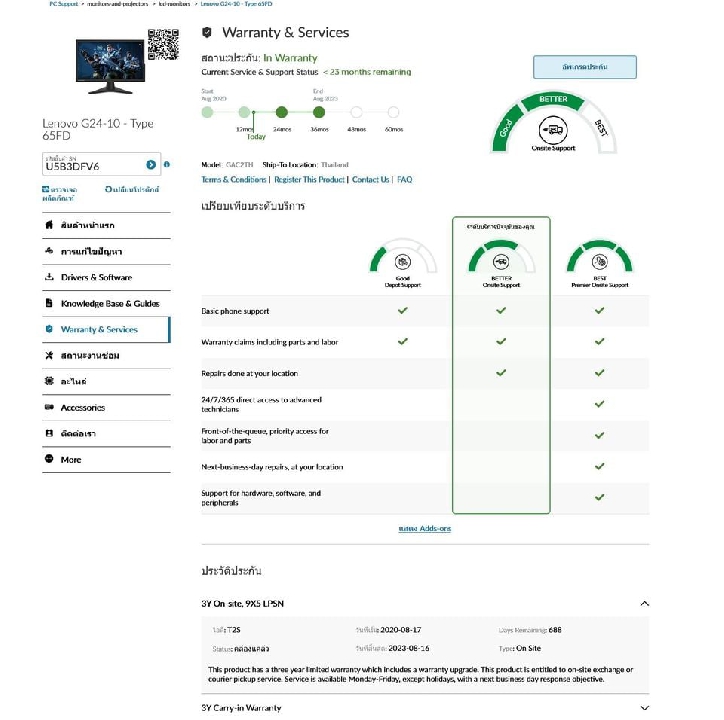The height and width of the screenshot is (720, 724).
Task: Click the Knowledge Base document icon
Action: tap(49, 303)
